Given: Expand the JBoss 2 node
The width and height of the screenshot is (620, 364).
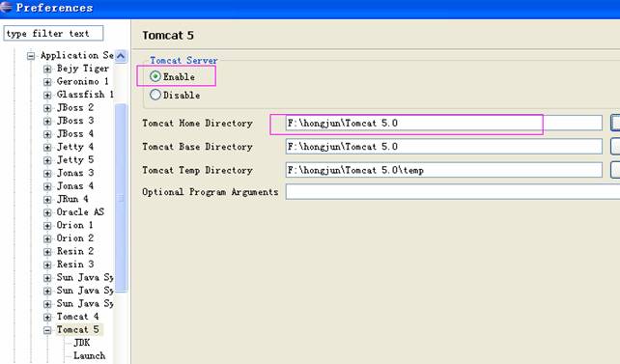Looking at the screenshot, I should (47, 108).
